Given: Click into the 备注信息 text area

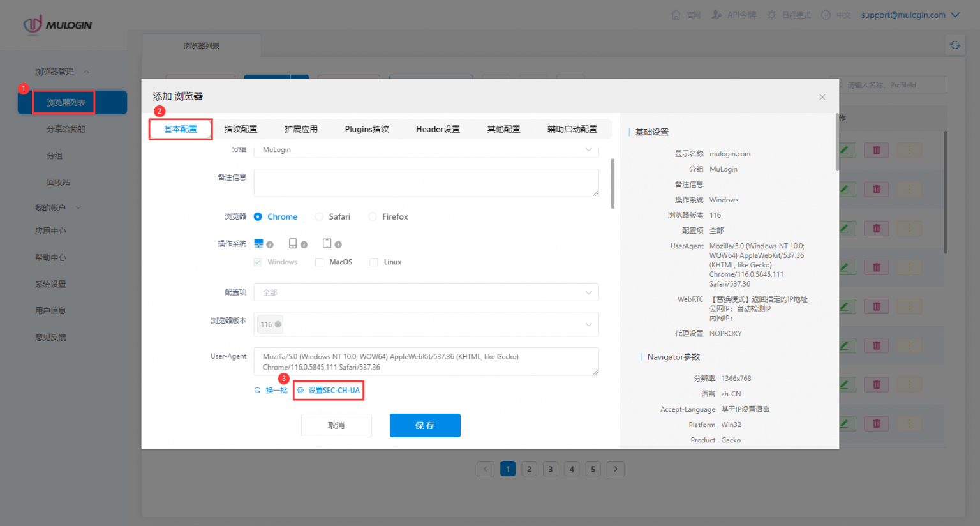Looking at the screenshot, I should coord(426,183).
